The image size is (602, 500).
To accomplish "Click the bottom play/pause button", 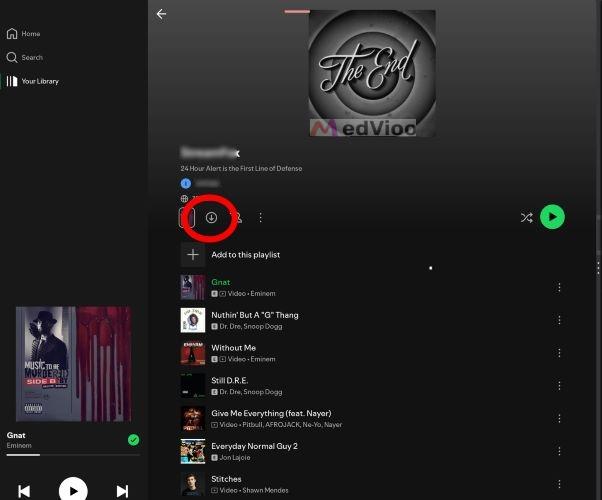I will [73, 490].
